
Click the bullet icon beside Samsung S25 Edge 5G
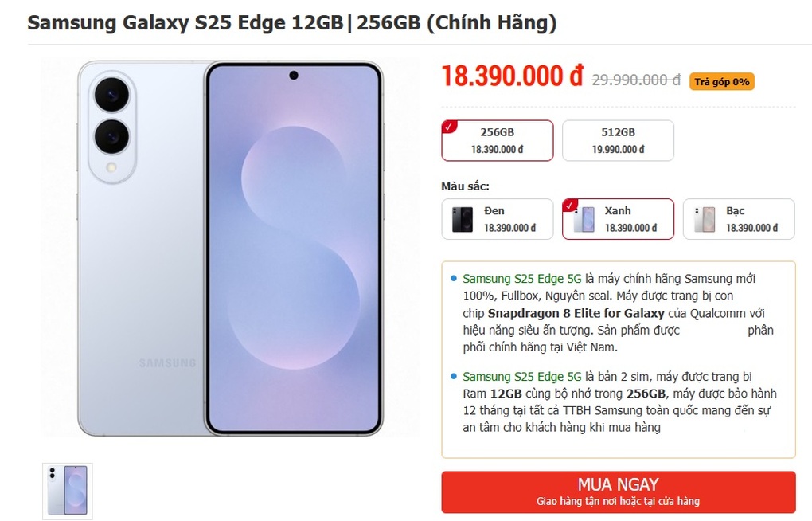coord(453,280)
